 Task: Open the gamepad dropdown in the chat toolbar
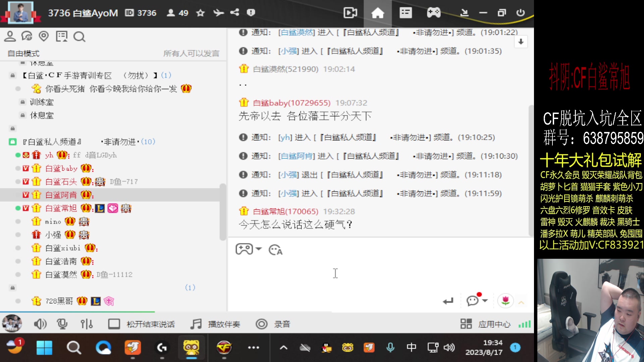click(248, 249)
